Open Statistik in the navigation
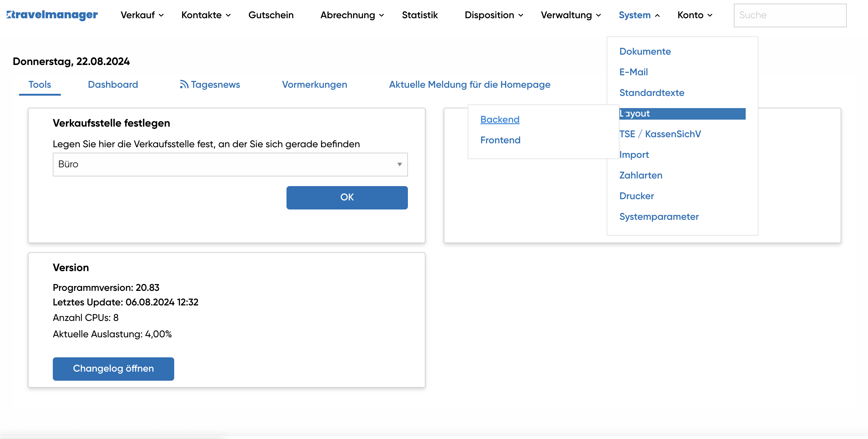 point(419,15)
